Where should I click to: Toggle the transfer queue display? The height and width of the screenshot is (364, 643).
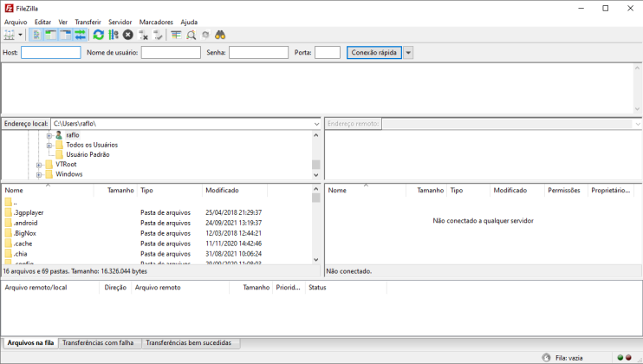click(x=80, y=36)
